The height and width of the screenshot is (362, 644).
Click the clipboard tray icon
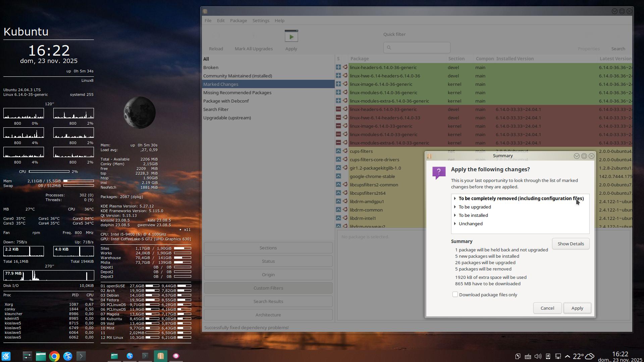[518, 356]
